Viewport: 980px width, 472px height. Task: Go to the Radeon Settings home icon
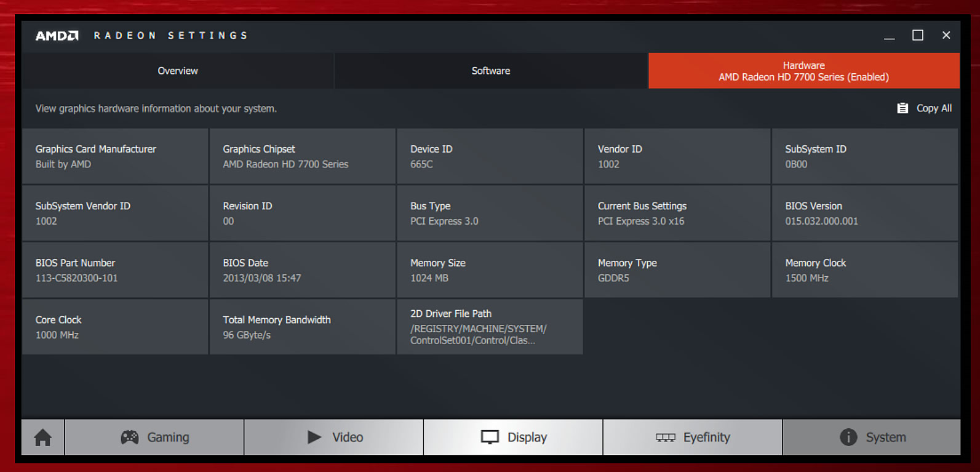coord(42,438)
